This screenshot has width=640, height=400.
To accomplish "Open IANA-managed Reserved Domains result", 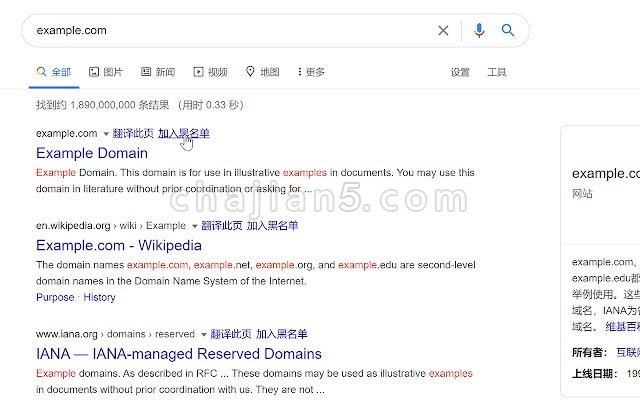I will (x=179, y=354).
